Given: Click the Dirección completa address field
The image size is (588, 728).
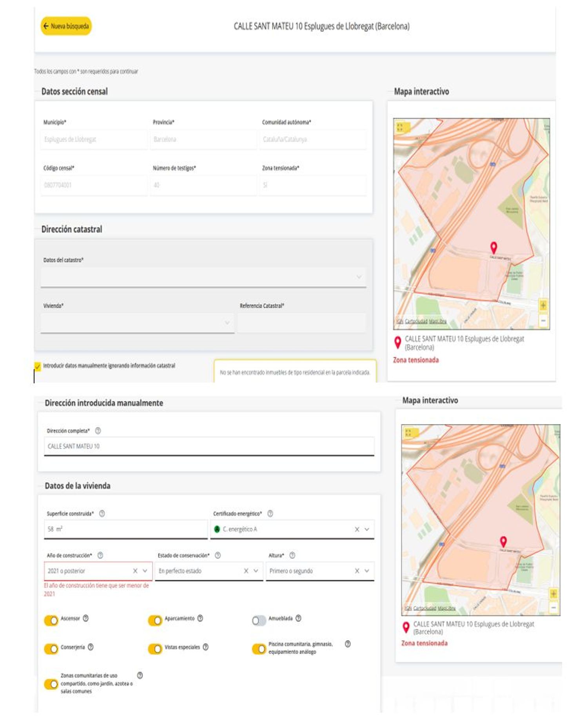Looking at the screenshot, I should (209, 447).
